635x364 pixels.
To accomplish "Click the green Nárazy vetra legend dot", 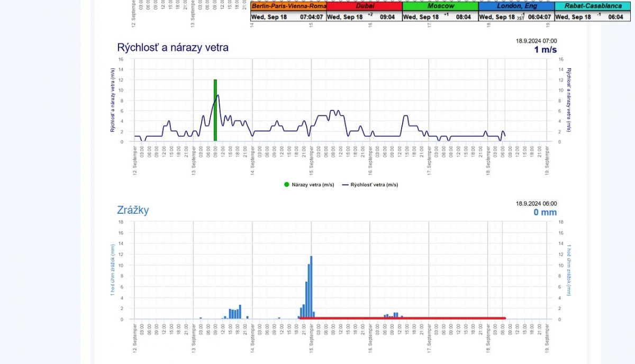I will (x=286, y=185).
